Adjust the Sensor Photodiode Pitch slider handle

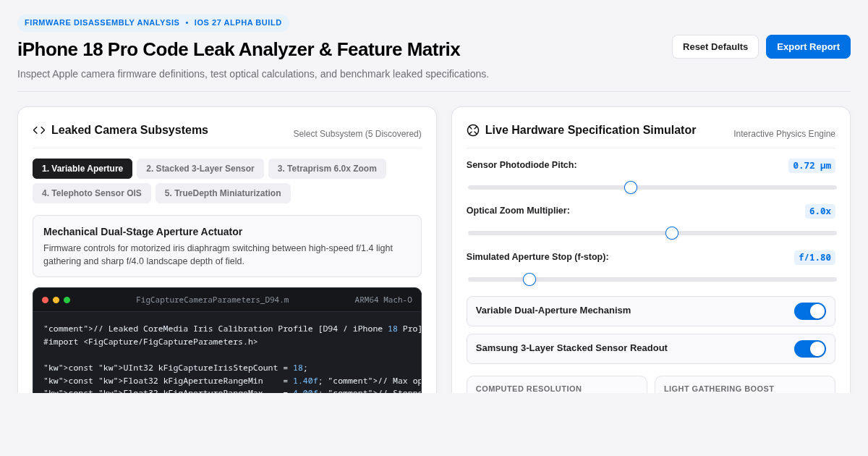[631, 187]
